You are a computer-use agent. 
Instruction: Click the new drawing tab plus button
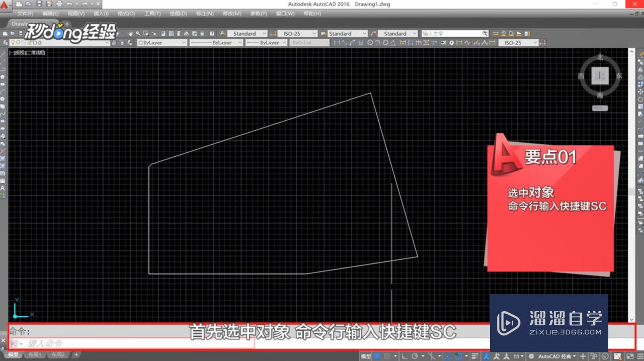point(67,24)
